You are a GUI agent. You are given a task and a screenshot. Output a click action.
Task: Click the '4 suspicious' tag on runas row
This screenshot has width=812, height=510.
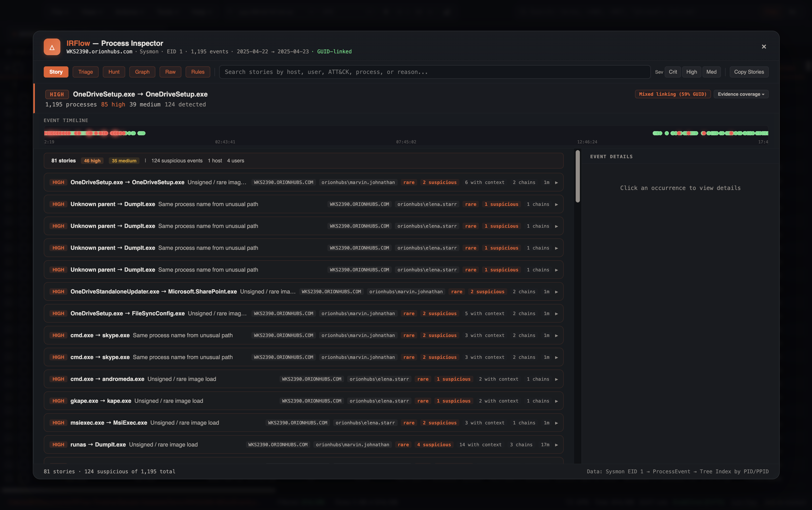click(x=434, y=445)
